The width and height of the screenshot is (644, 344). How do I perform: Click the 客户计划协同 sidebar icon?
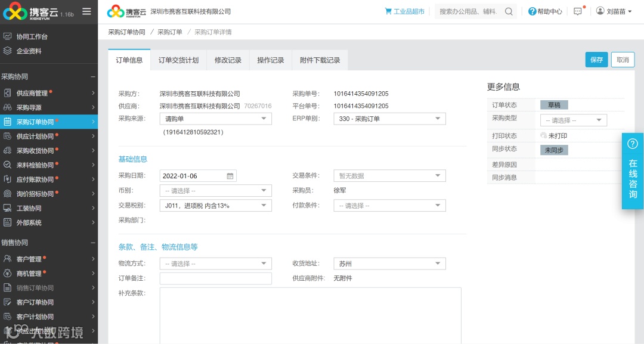coord(7,316)
